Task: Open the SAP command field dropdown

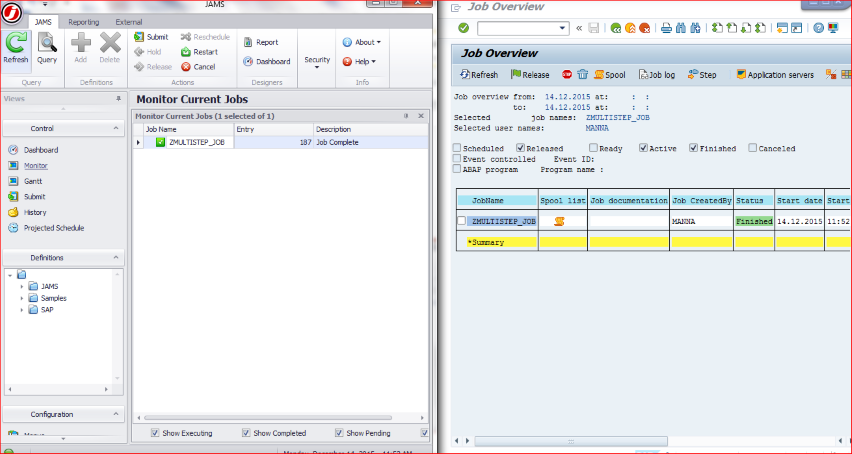Action: (562, 28)
